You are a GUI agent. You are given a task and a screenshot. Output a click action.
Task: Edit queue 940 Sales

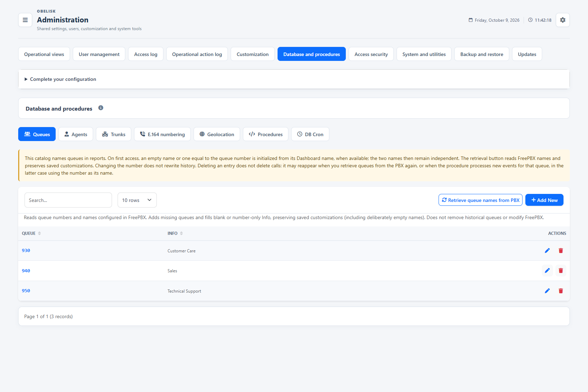click(x=547, y=271)
